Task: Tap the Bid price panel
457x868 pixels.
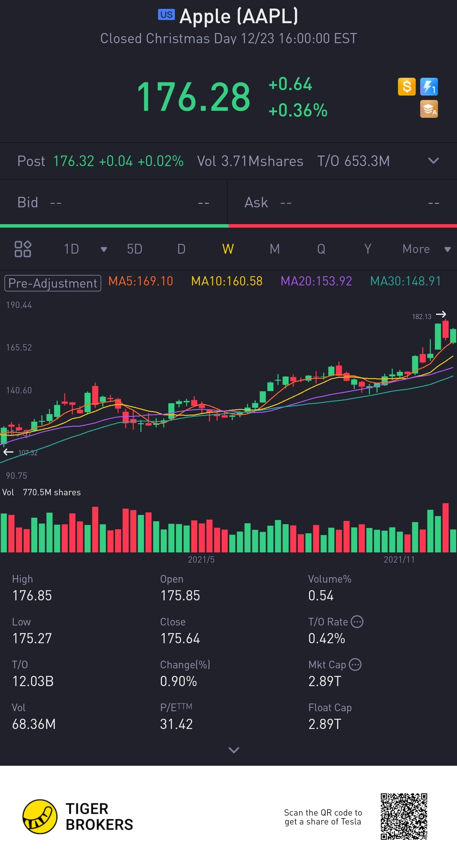Action: [x=114, y=202]
